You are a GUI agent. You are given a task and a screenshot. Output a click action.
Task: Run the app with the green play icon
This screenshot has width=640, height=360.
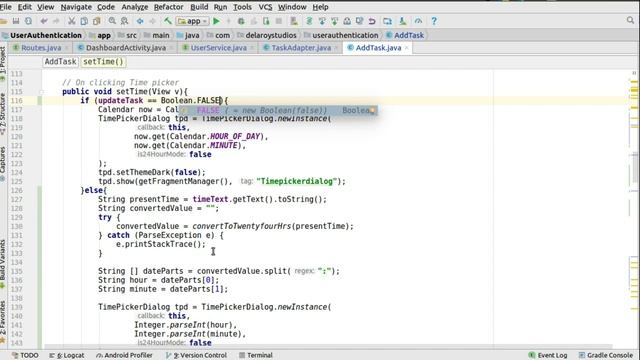(216, 21)
